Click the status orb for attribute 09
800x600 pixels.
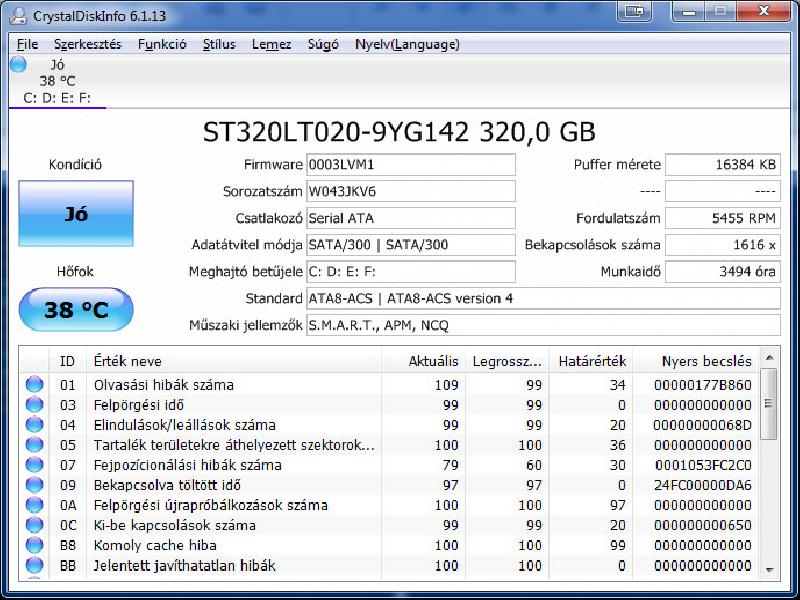click(x=35, y=484)
